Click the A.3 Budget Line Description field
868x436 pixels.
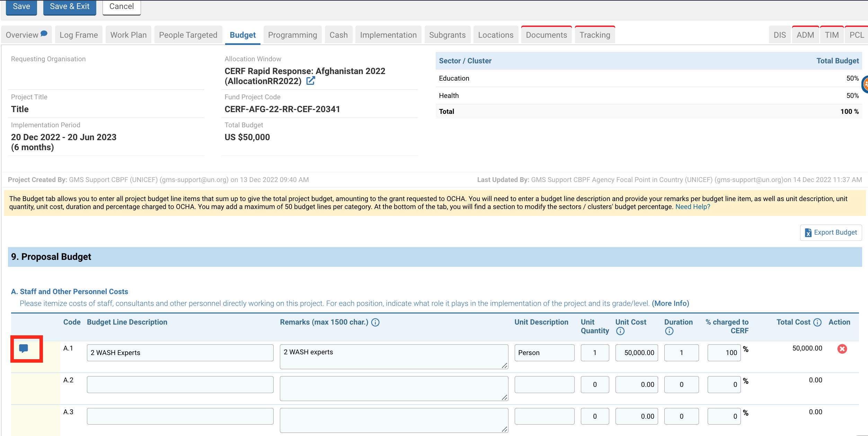tap(180, 416)
